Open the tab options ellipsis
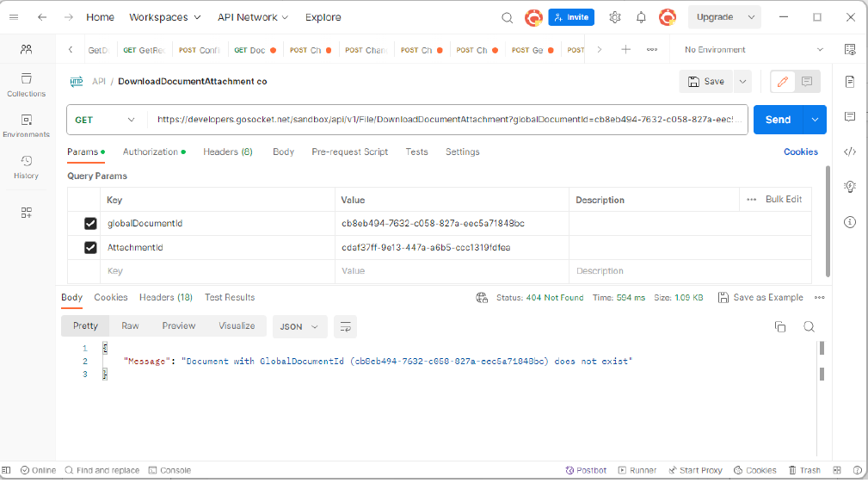 coord(652,49)
